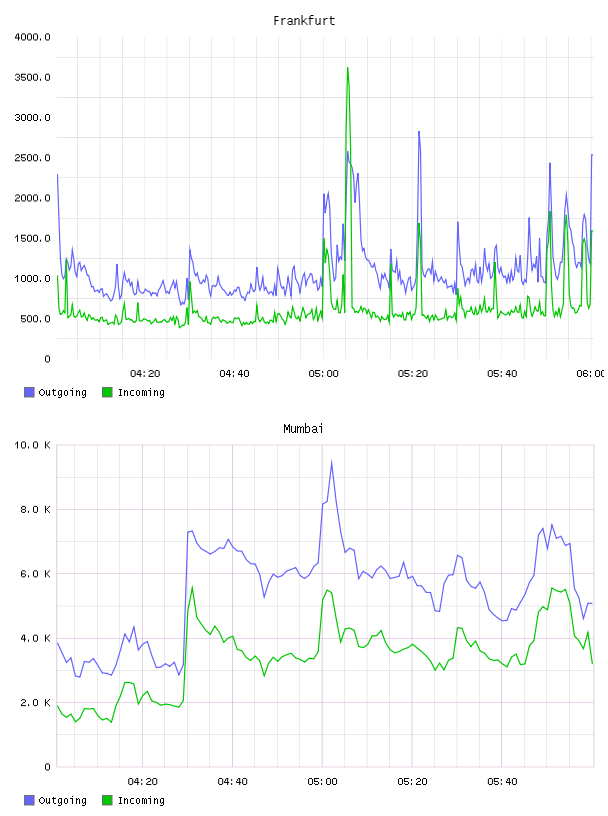The width and height of the screenshot is (608, 816).
Task: Click the 8.0 K y-axis label in Mumbai chart
Action: [x=35, y=509]
